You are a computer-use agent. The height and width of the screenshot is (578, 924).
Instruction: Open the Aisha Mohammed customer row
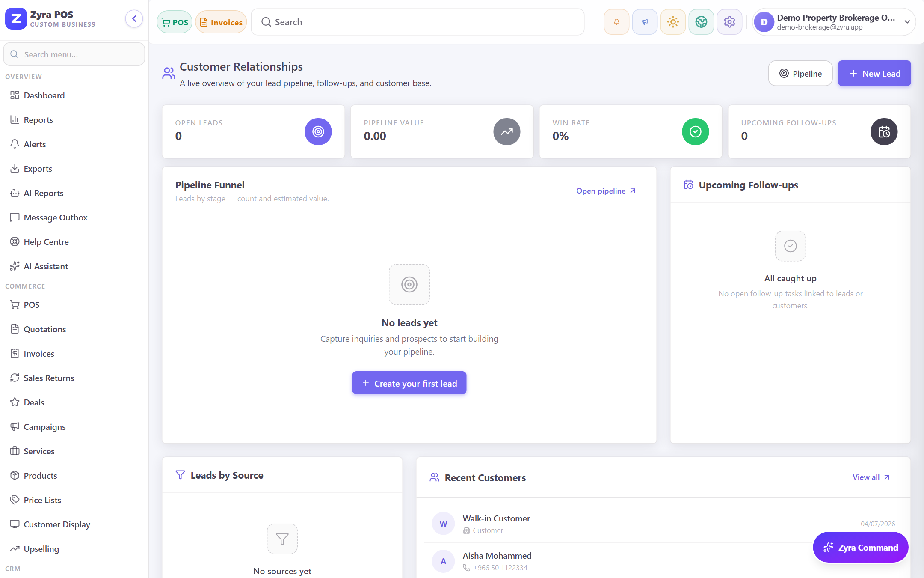tap(663, 561)
